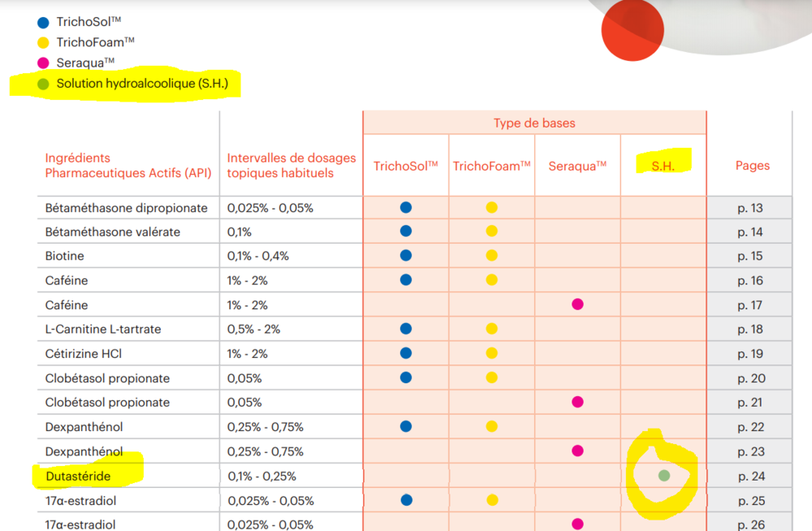Click the red circle graphic at top
The width and height of the screenshot is (812, 531).
633,30
